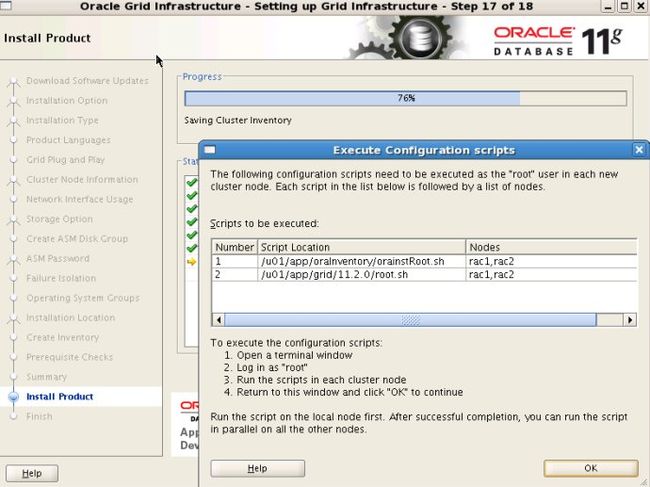Select ASM Password step
Image resolution: width=650 pixels, height=487 pixels.
(58, 259)
